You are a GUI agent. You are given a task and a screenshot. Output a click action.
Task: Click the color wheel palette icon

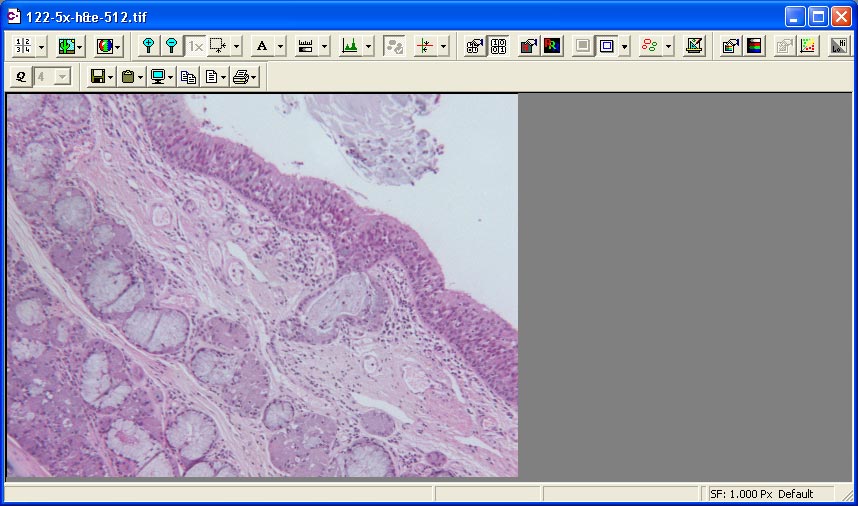click(x=104, y=46)
